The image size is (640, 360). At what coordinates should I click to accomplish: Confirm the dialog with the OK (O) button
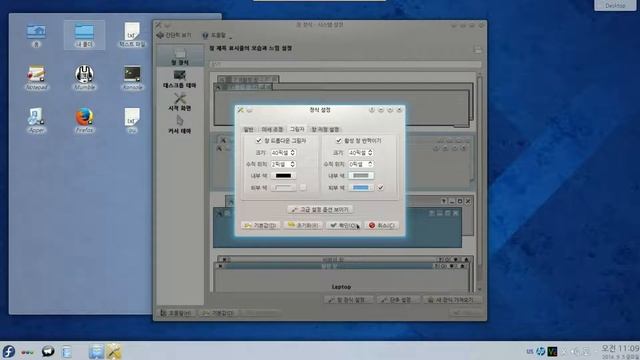(x=343, y=225)
